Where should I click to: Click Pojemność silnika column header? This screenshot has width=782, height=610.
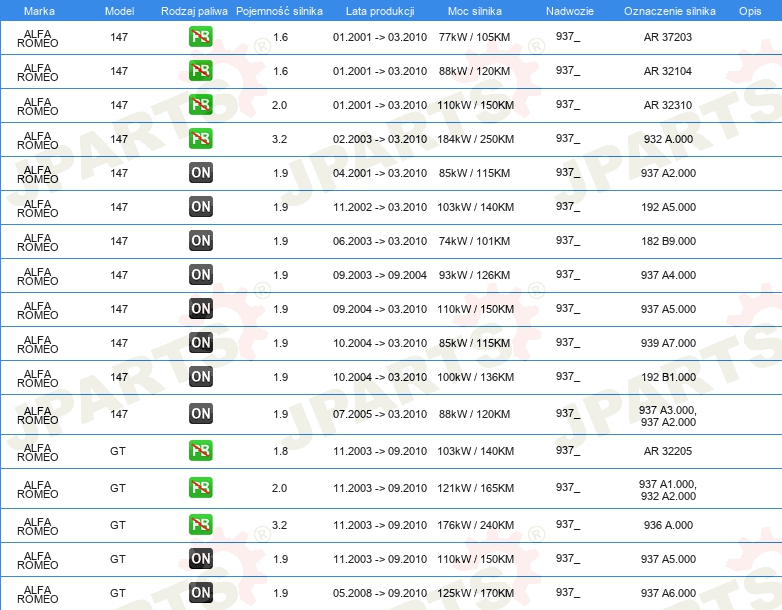(279, 11)
